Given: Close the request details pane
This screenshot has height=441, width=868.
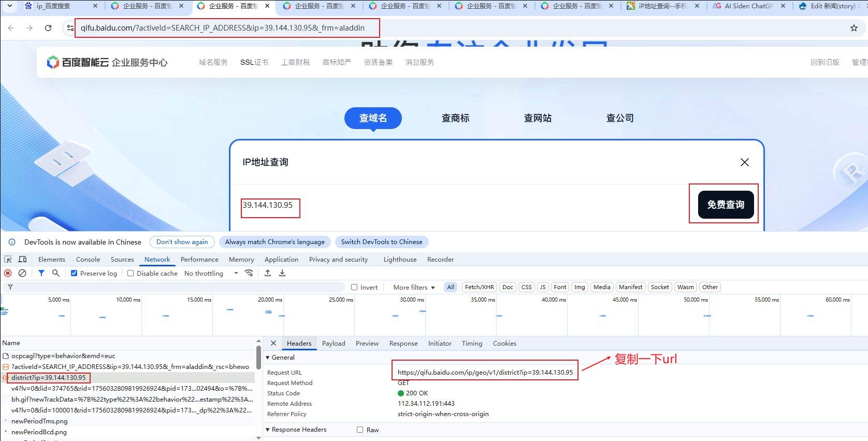Looking at the screenshot, I should coord(273,343).
